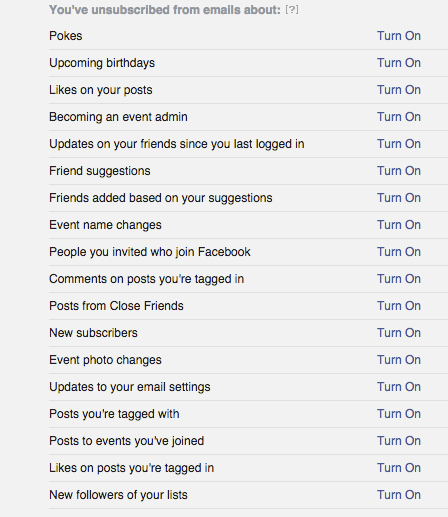Enable Becoming an event admin emails

(x=399, y=117)
